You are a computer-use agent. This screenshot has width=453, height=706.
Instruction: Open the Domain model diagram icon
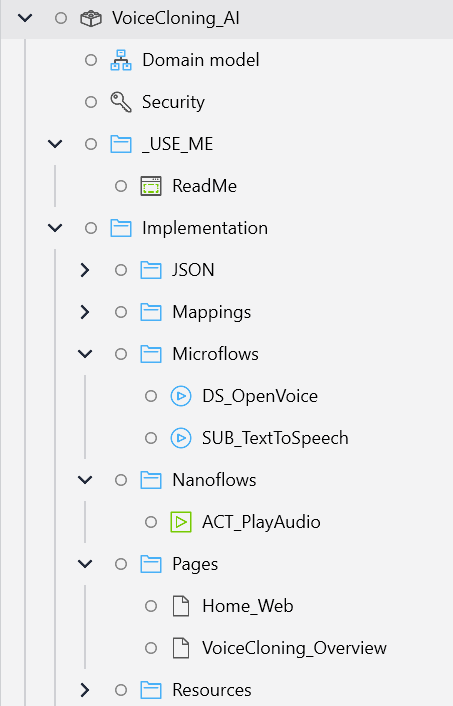pos(121,60)
